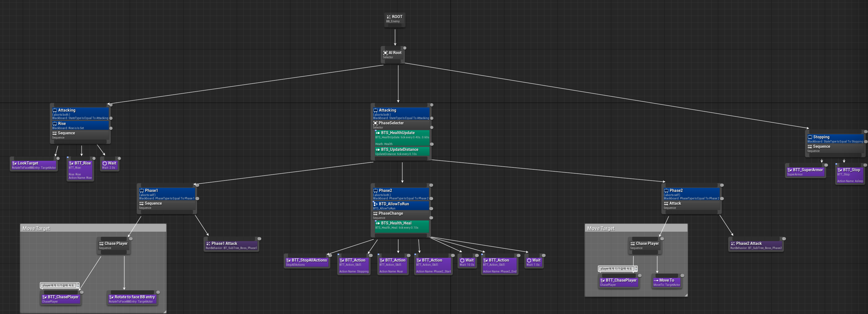
Task: Select the LookTarget task node
Action: coord(34,165)
